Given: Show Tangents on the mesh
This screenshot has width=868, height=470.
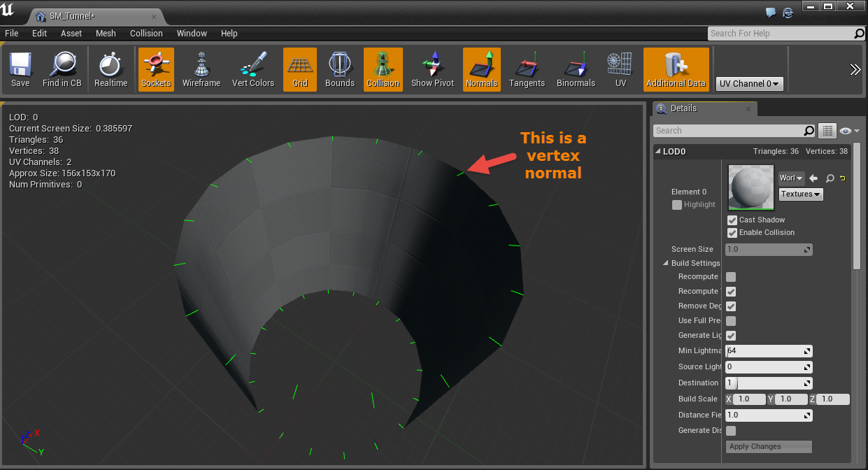Looking at the screenshot, I should pyautogui.click(x=527, y=70).
